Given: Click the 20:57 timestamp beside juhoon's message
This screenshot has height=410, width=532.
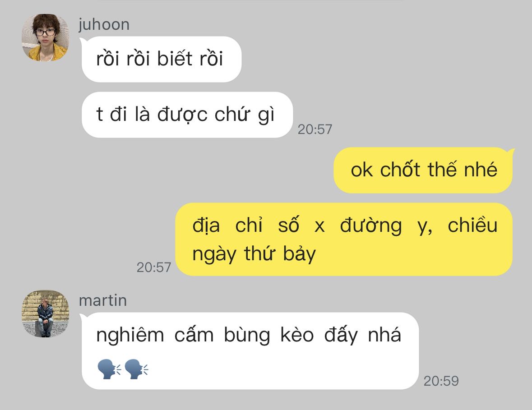Looking at the screenshot, I should tap(315, 129).
